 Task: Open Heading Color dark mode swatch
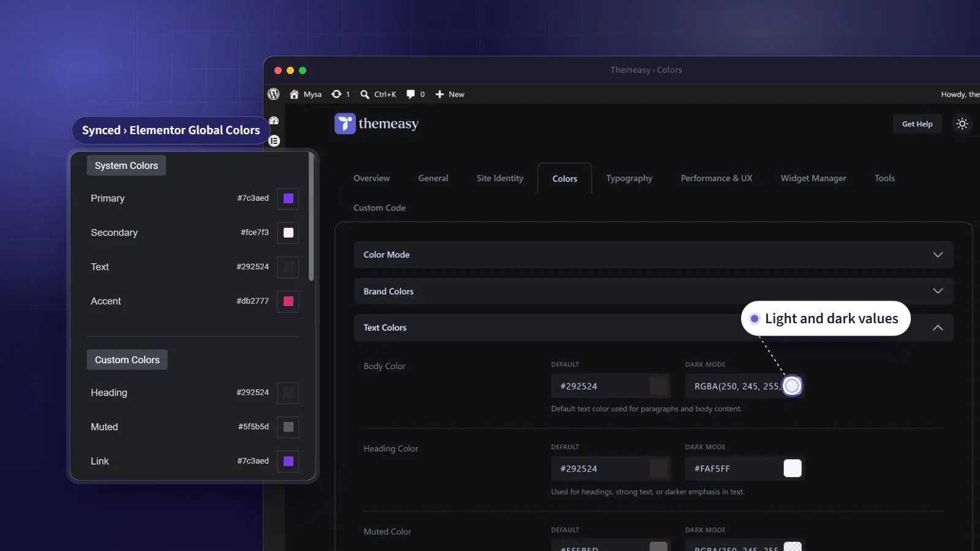point(793,468)
